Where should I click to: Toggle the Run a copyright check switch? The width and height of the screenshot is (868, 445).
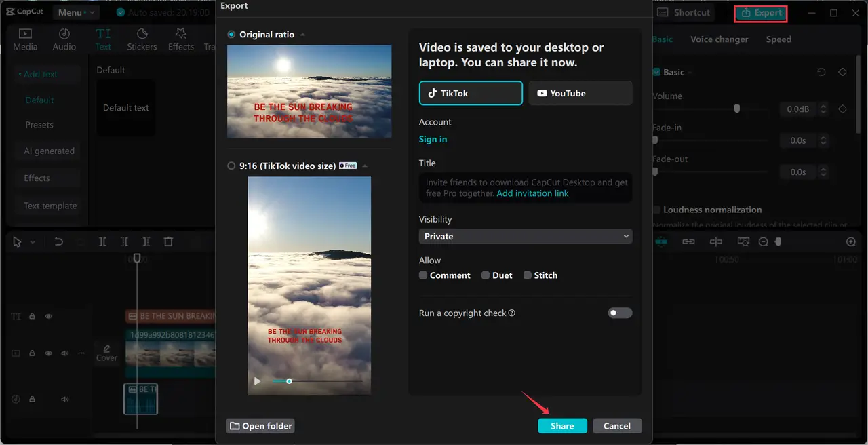620,313
